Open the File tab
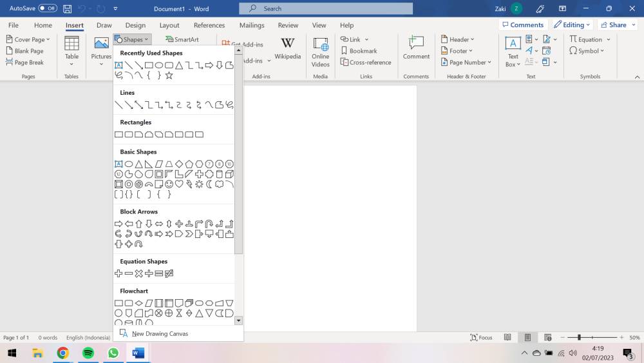644x363 pixels. (x=13, y=25)
